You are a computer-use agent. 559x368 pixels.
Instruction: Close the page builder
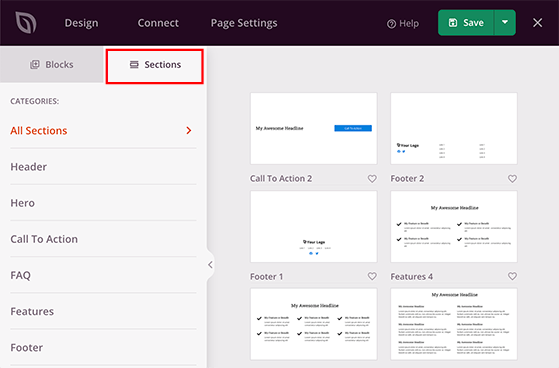pos(538,23)
